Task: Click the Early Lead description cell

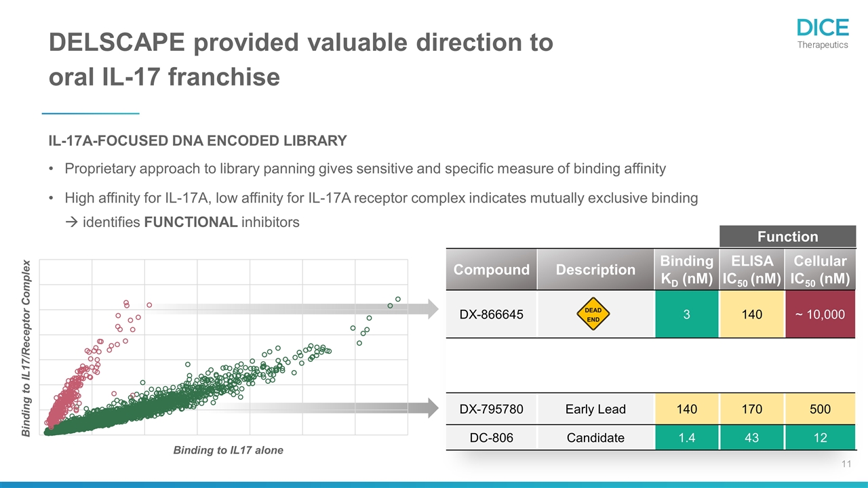Action: 595,409
